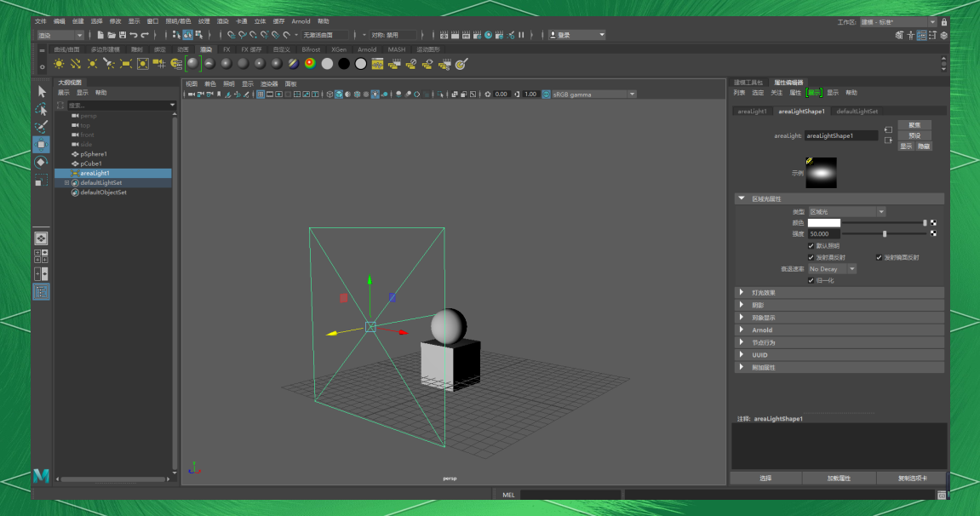Pick the Scale tool in toolbox
This screenshot has width=980, height=516.
point(41,181)
